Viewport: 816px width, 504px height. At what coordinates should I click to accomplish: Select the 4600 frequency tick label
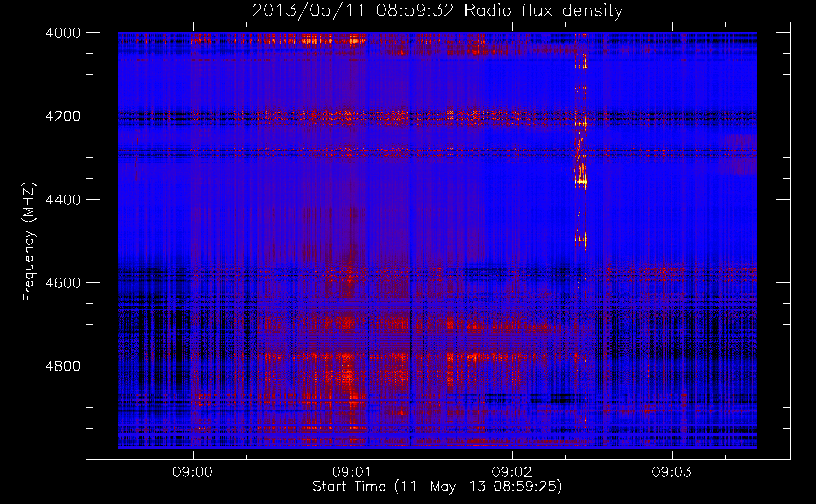63,283
